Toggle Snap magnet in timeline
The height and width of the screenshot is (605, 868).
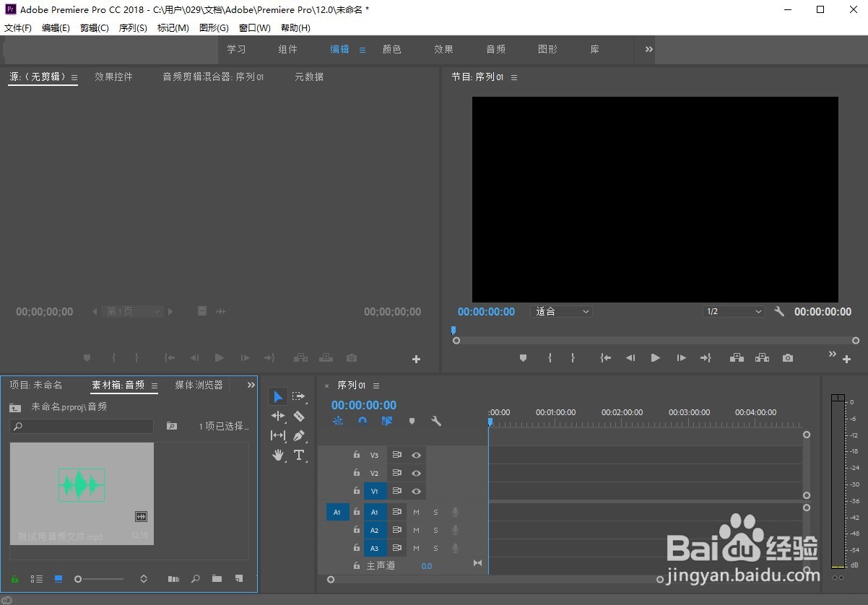363,421
